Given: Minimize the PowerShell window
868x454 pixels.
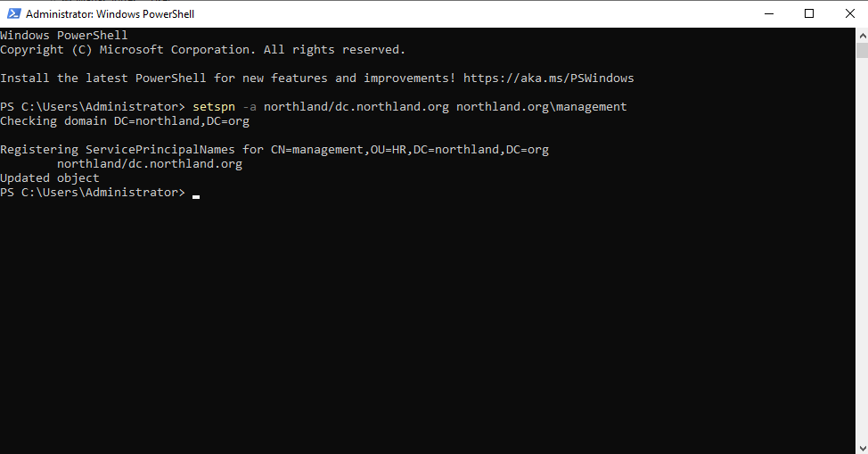Looking at the screenshot, I should click(769, 13).
